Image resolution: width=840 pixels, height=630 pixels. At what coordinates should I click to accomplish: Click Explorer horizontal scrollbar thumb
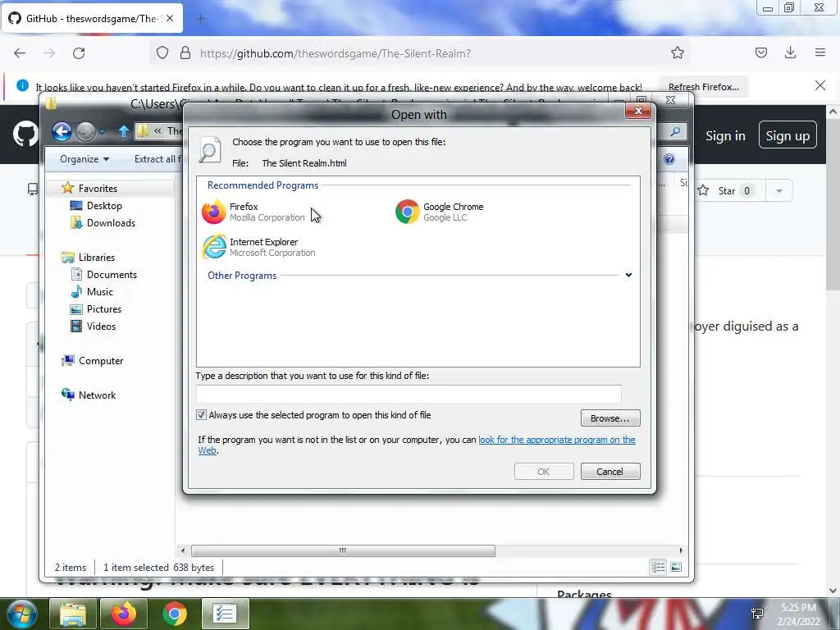click(343, 550)
